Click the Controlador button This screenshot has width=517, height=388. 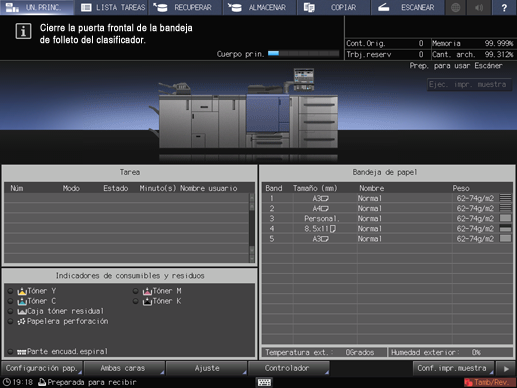[289, 368]
